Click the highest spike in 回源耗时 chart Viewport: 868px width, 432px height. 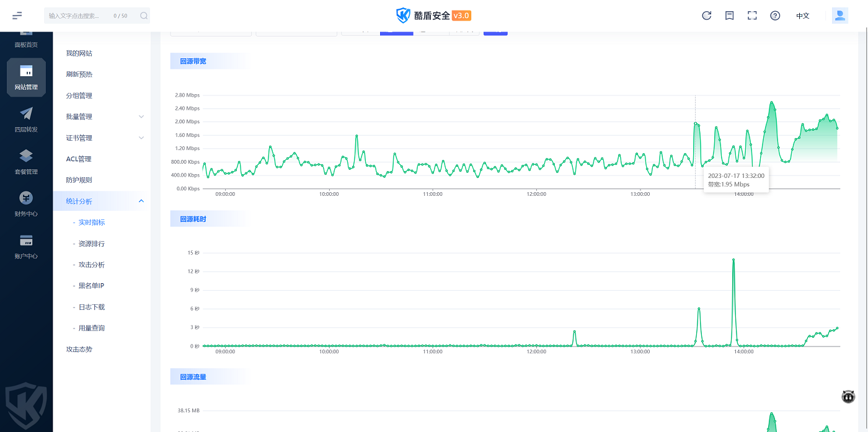tap(733, 260)
